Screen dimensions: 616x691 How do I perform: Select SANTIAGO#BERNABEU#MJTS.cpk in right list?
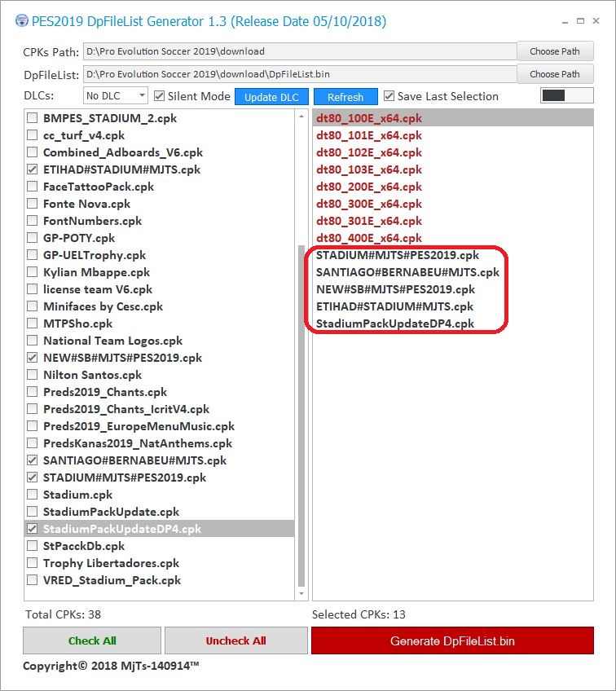point(453,272)
